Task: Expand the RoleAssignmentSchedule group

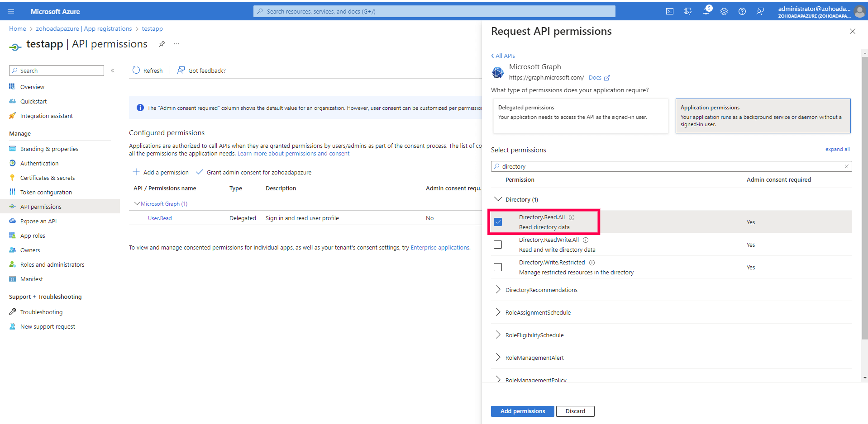Action: (498, 312)
